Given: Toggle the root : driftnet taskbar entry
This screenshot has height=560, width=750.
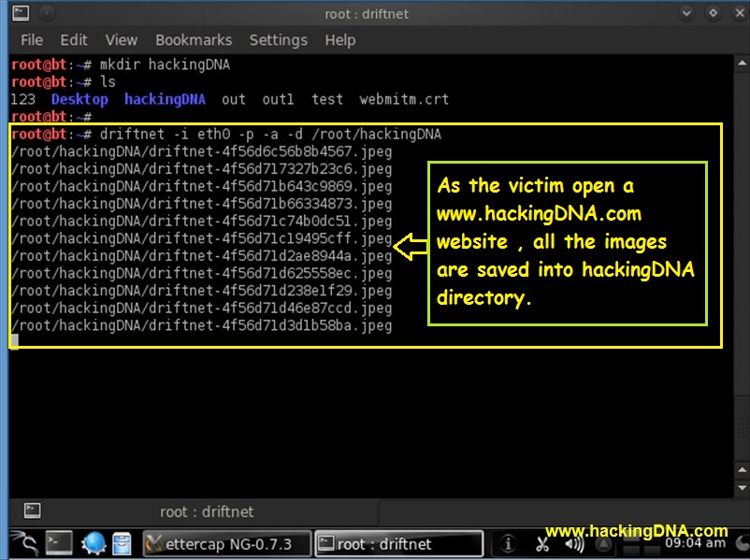Looking at the screenshot, I should [x=398, y=542].
